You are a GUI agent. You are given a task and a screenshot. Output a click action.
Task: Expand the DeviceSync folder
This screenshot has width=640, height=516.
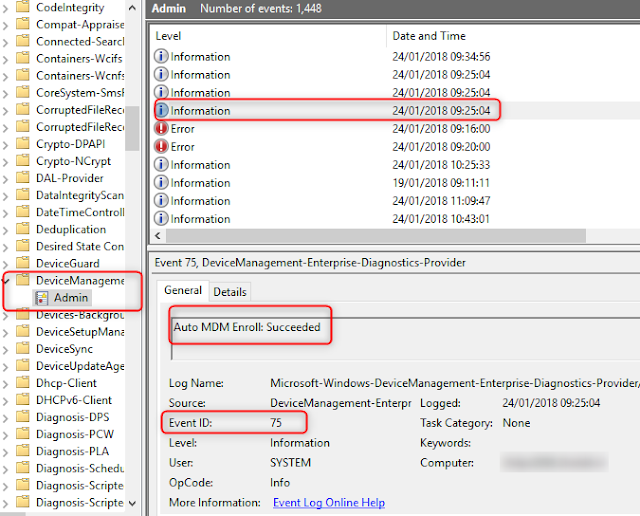point(5,349)
